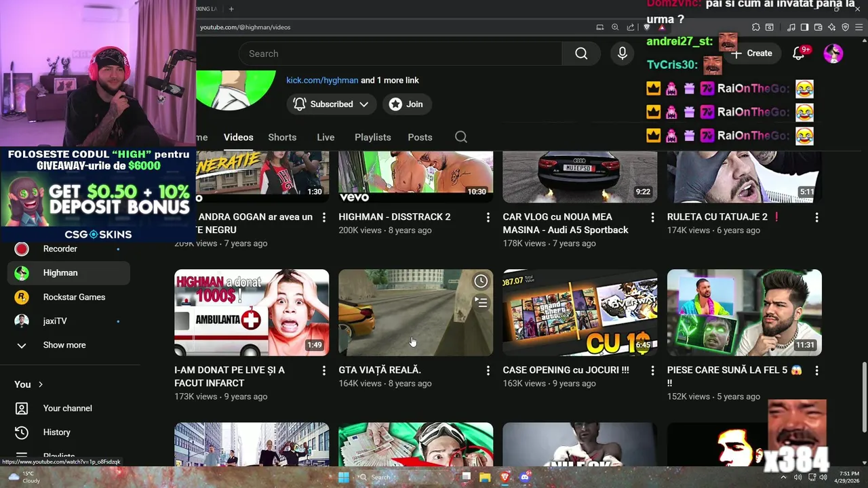
Task: Activate voice search microphone
Action: point(623,54)
